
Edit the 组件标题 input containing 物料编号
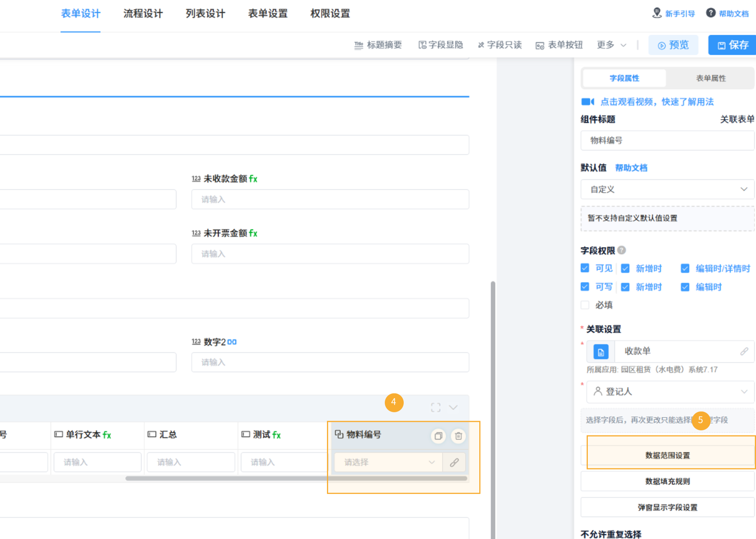tap(668, 140)
